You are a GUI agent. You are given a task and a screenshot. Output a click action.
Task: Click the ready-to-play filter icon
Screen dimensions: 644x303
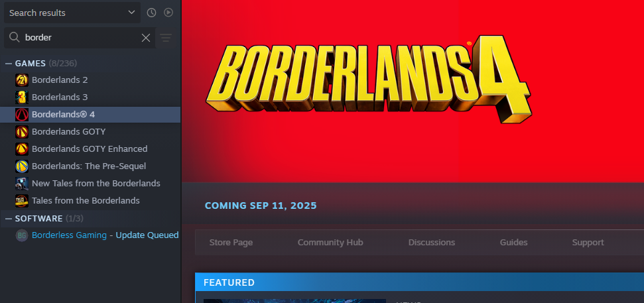[168, 13]
